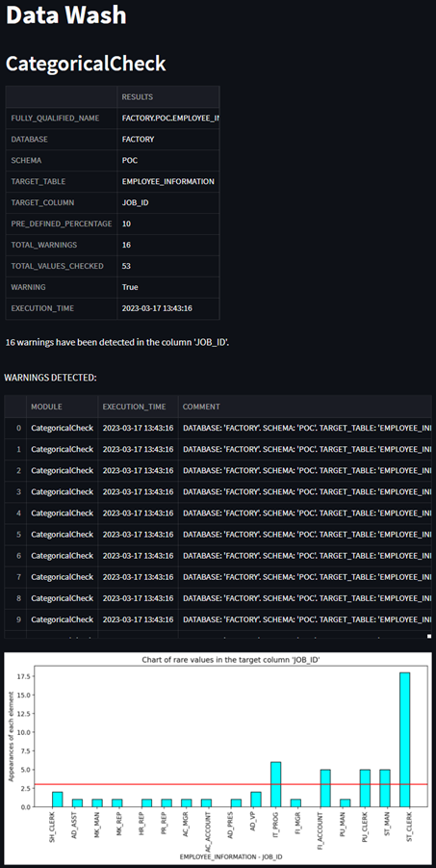Viewport: 436px width, 868px height.
Task: Click the COMMENT column header
Action: click(305, 407)
